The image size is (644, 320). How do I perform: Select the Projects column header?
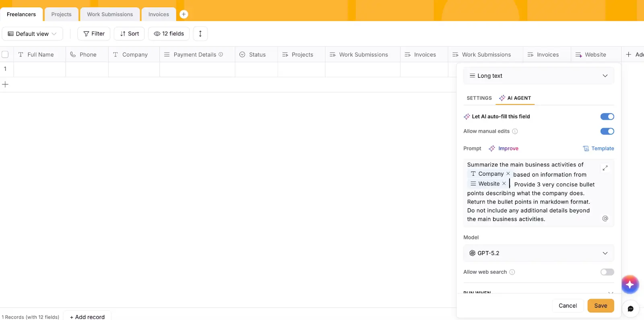(x=301, y=54)
